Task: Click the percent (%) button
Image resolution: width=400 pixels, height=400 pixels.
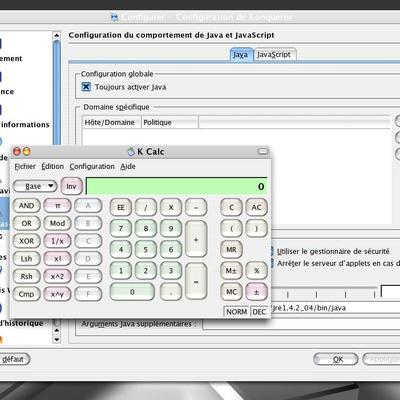Action: click(x=256, y=270)
